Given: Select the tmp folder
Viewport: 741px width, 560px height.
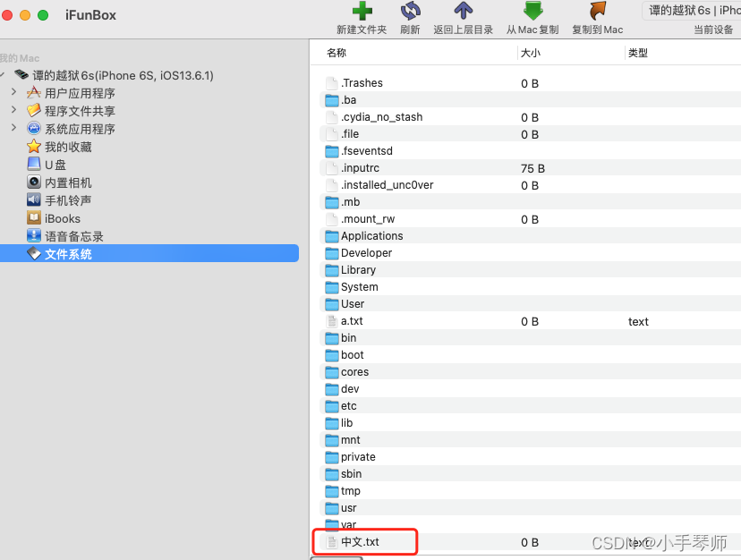Looking at the screenshot, I should coord(350,491).
